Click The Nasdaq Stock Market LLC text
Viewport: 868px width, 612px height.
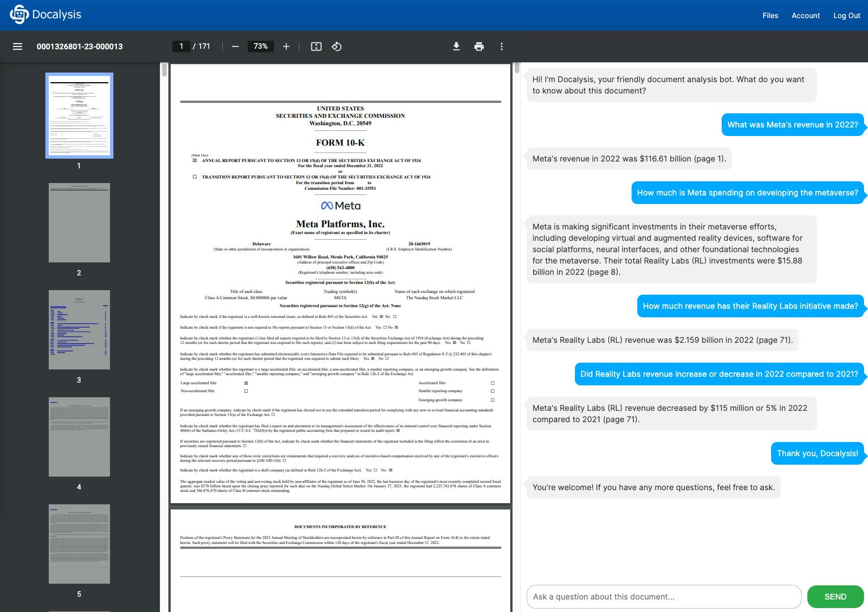434,297
